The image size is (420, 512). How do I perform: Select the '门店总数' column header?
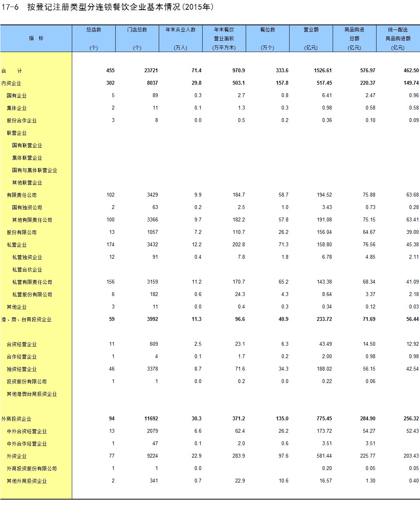click(137, 38)
